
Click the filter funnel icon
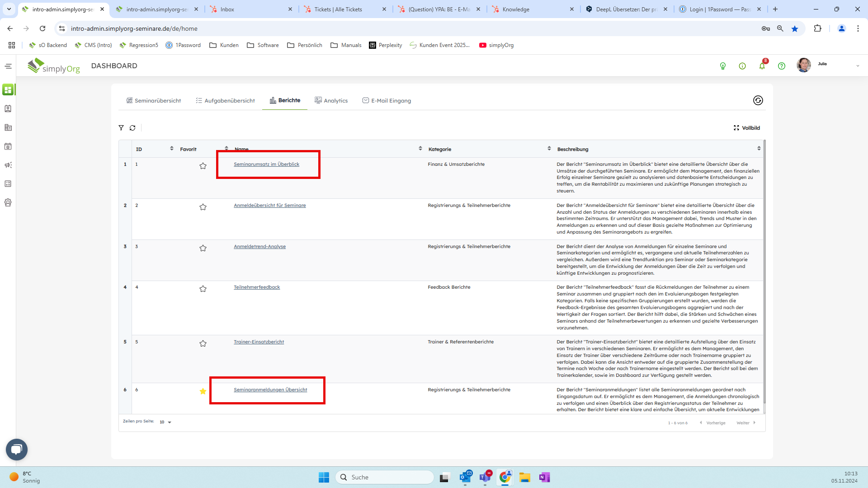tap(121, 128)
